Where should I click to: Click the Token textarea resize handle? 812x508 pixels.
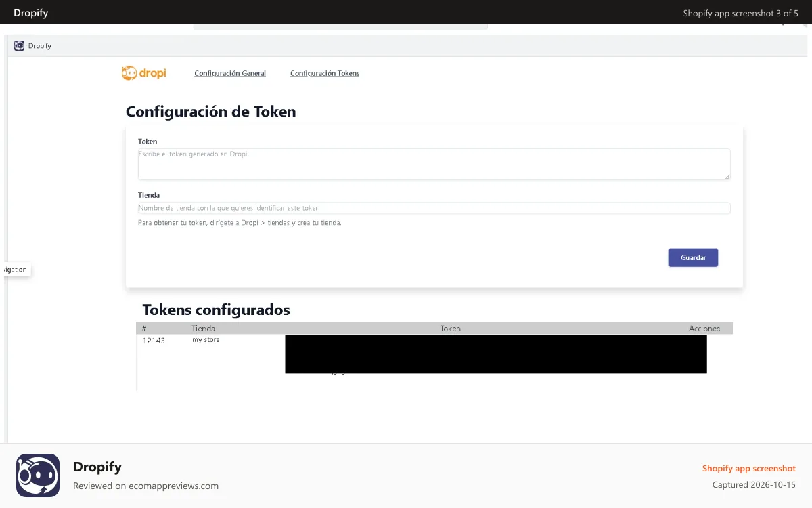pos(727,176)
